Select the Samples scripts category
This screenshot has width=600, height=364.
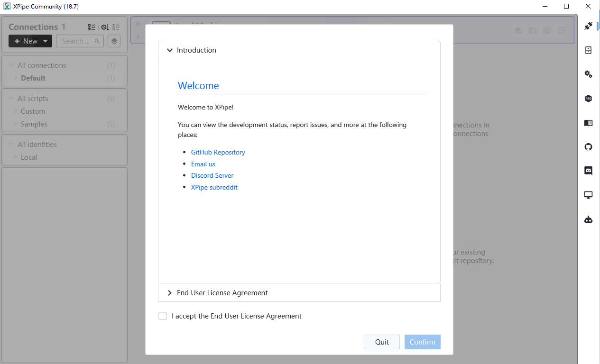tap(65, 124)
